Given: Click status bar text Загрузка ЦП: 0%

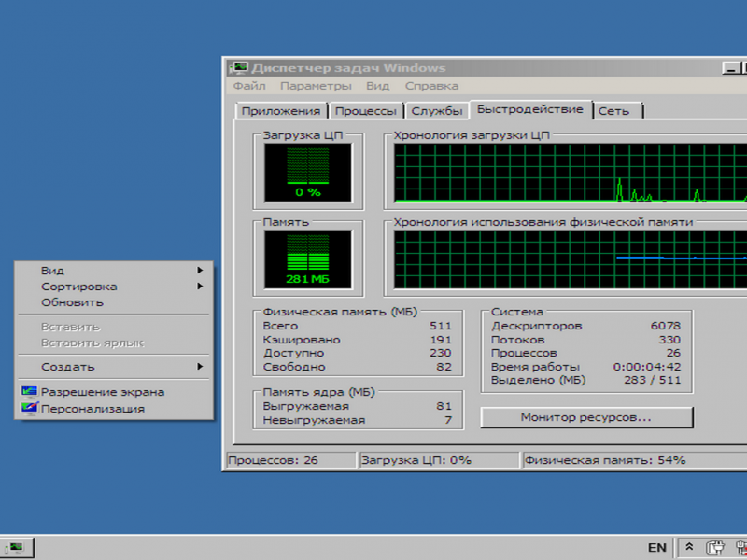Looking at the screenshot, I should (x=416, y=460).
